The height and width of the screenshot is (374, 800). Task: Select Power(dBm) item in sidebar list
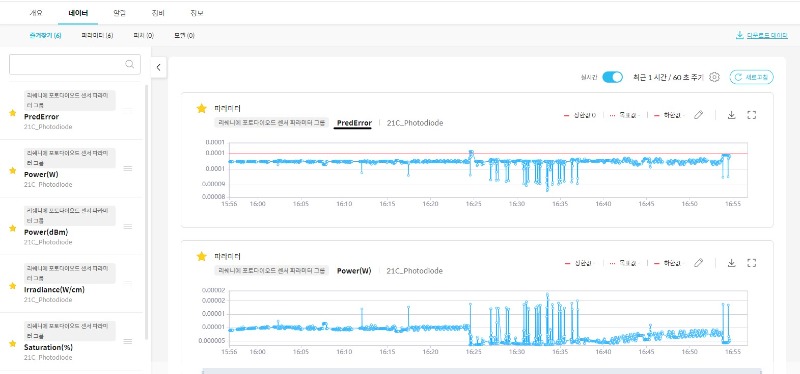coord(71,226)
